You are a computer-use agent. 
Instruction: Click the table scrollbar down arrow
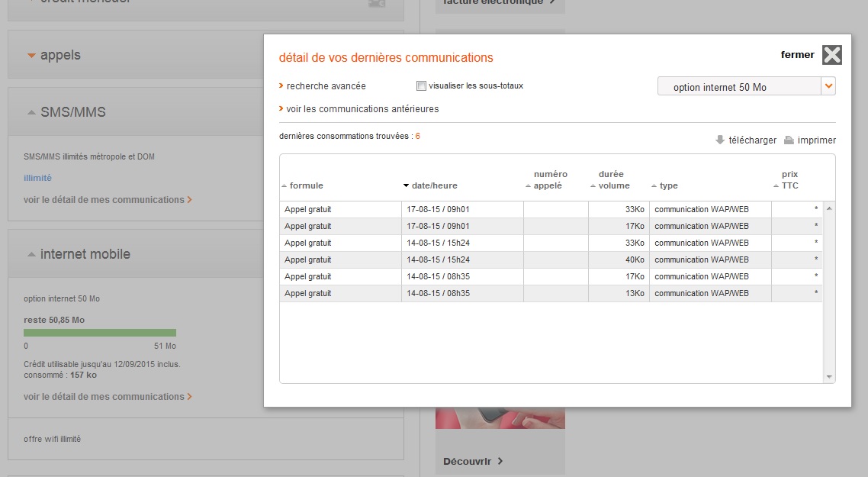(829, 376)
